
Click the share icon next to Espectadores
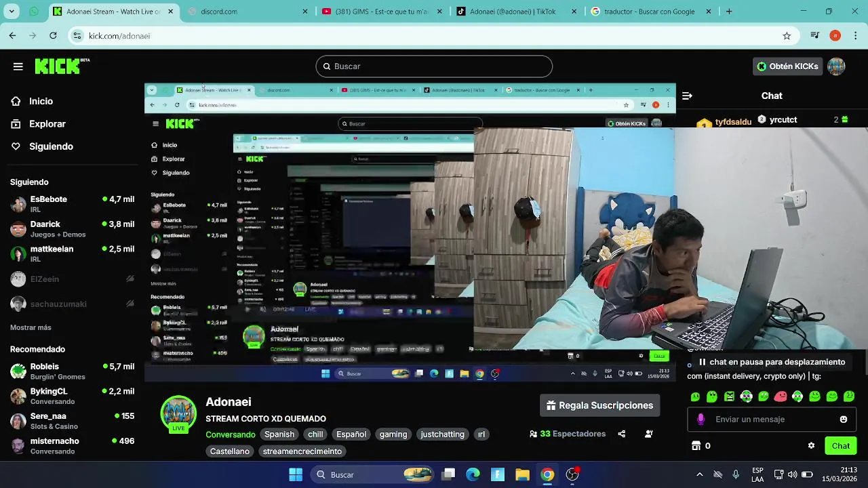tap(622, 434)
